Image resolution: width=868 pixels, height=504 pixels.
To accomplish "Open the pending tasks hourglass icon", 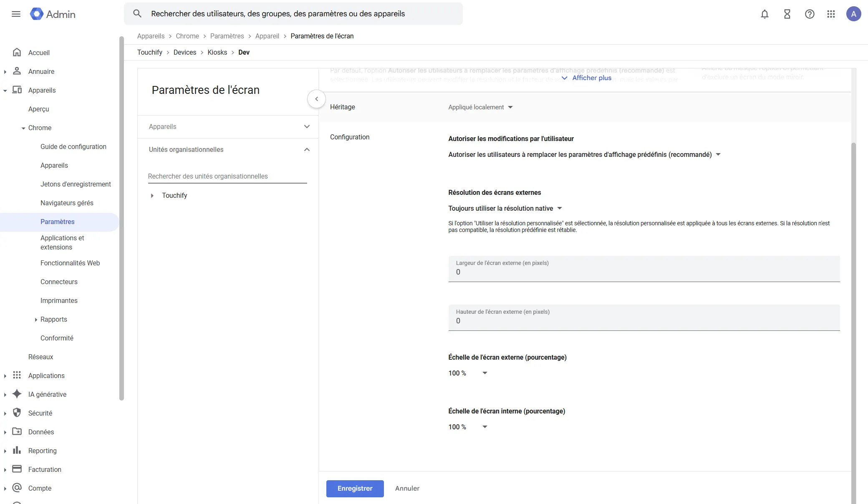I will pos(787,14).
